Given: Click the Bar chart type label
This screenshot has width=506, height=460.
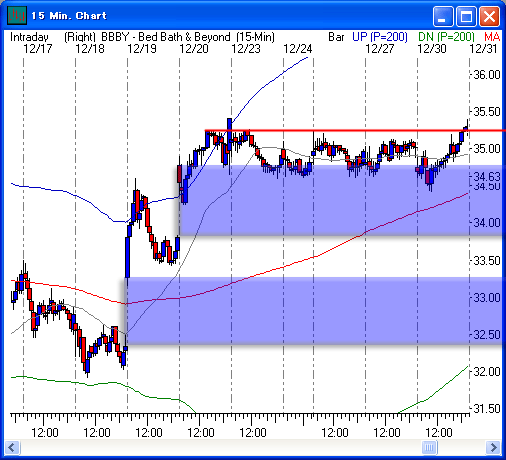Looking at the screenshot, I should (336, 37).
